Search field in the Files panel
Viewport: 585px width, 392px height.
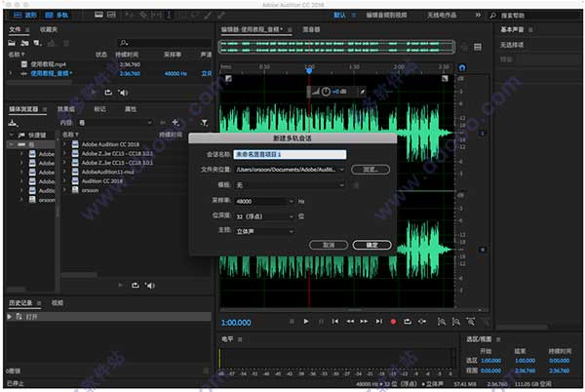pos(165,43)
